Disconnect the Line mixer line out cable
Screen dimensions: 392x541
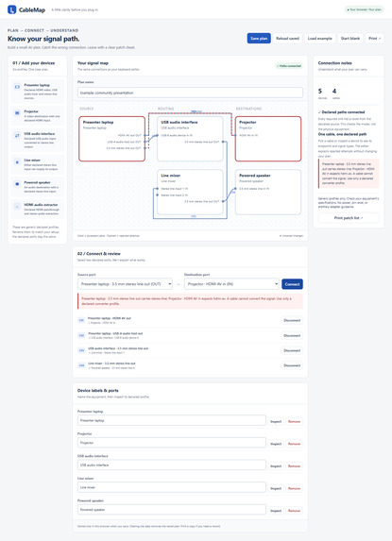pyautogui.click(x=292, y=365)
